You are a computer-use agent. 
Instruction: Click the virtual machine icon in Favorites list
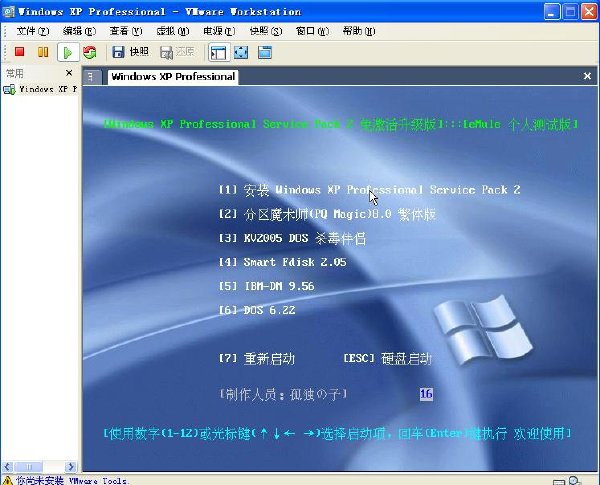pyautogui.click(x=9, y=90)
